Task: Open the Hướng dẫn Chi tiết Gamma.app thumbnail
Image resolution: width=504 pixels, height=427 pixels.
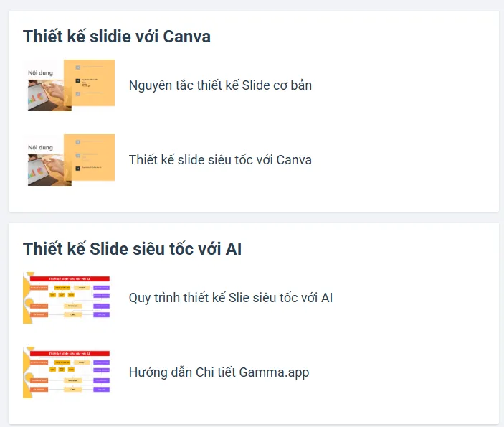Action: (67, 372)
